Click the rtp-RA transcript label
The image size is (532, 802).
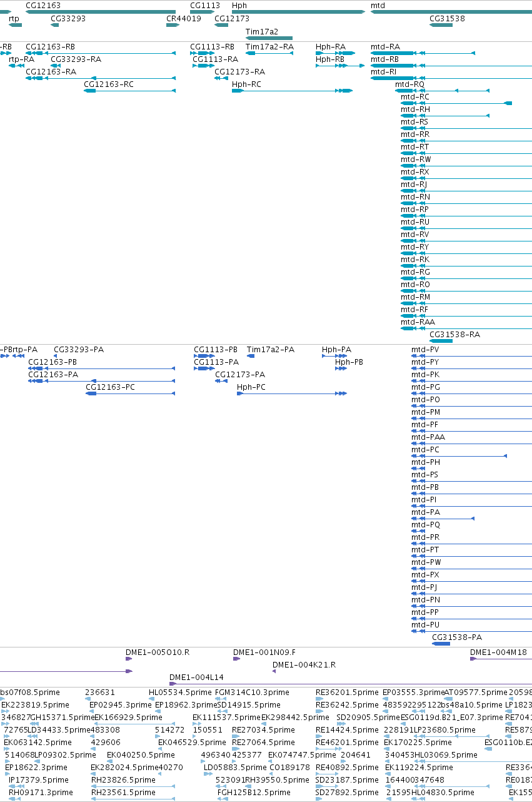tap(21, 59)
